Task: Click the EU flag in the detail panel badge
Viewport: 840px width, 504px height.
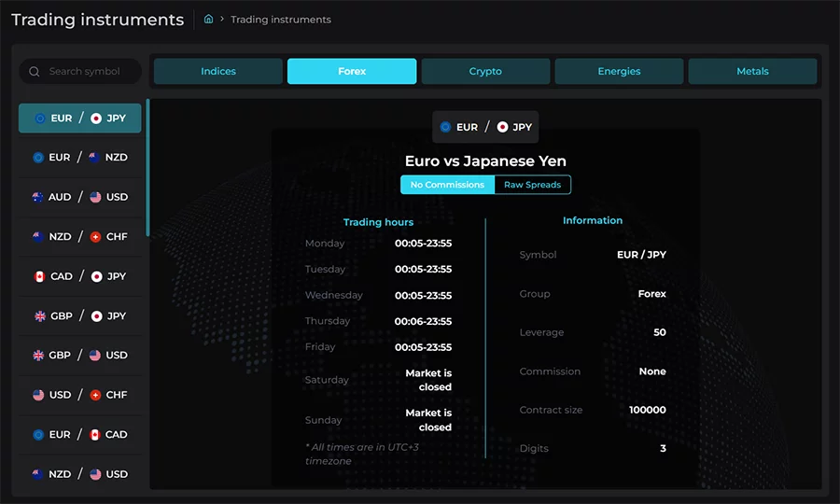Action: [445, 127]
